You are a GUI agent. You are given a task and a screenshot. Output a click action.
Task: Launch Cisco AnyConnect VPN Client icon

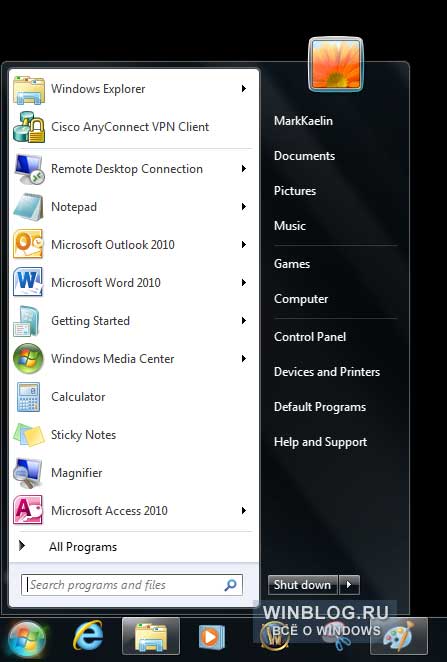29,127
